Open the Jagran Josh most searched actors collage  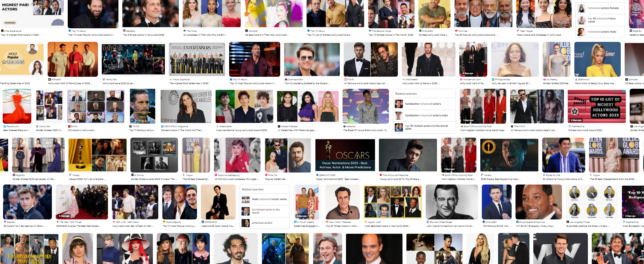click(x=393, y=202)
